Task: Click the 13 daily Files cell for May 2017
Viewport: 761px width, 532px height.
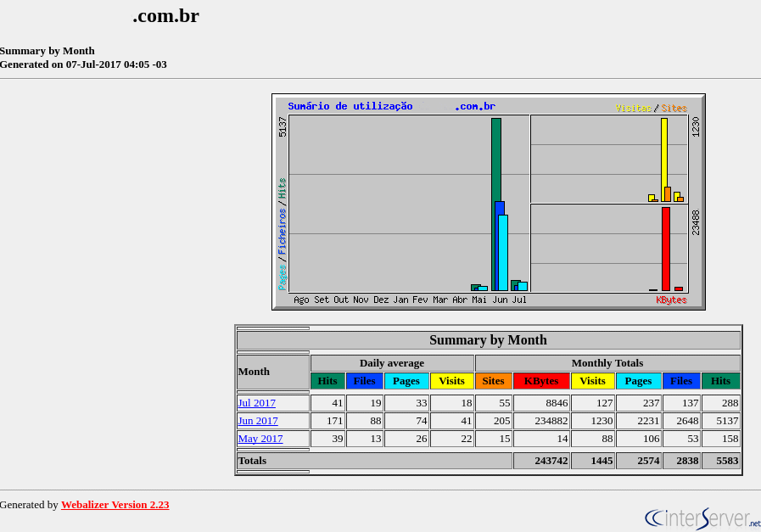Action: [x=365, y=439]
